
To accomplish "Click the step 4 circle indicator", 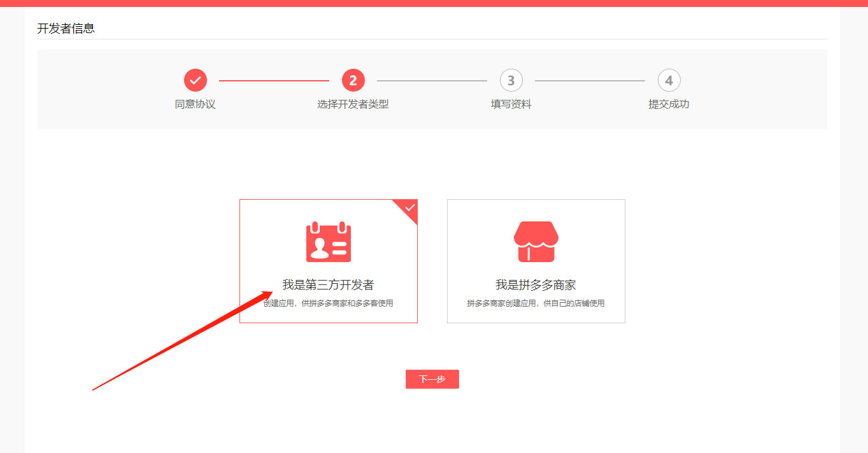I will coord(669,81).
